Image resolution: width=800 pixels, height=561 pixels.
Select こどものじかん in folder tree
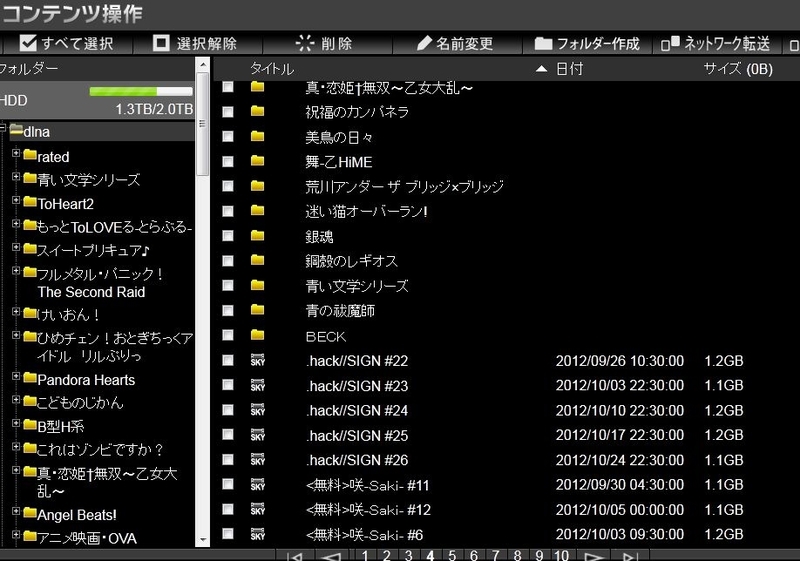click(x=80, y=403)
